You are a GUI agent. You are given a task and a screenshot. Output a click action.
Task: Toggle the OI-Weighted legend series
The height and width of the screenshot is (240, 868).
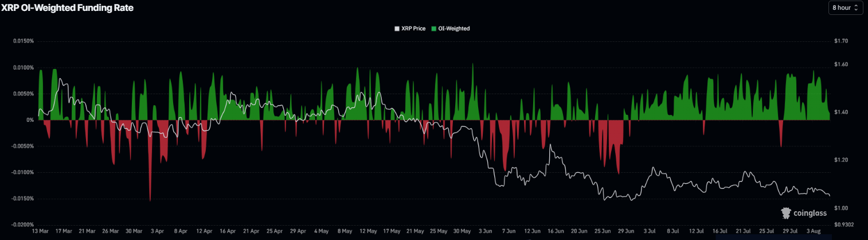[x=450, y=28]
